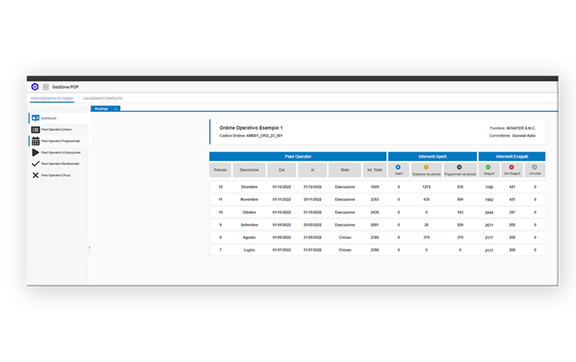Viewport: 576px width, 362px height.
Task: Click the grey Annullati column icon
Action: [534, 167]
